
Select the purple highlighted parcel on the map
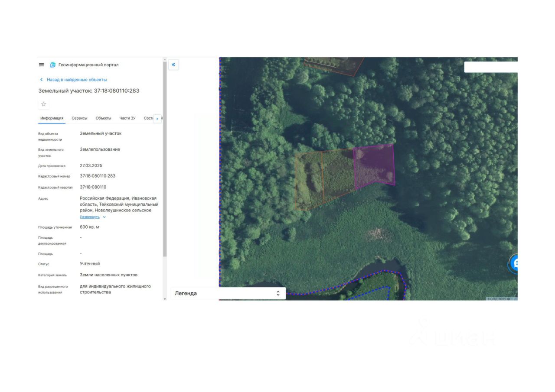point(375,166)
